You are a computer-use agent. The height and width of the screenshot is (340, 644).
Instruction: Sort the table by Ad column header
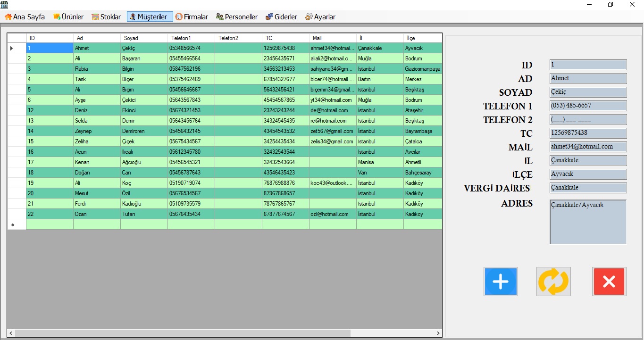click(97, 38)
